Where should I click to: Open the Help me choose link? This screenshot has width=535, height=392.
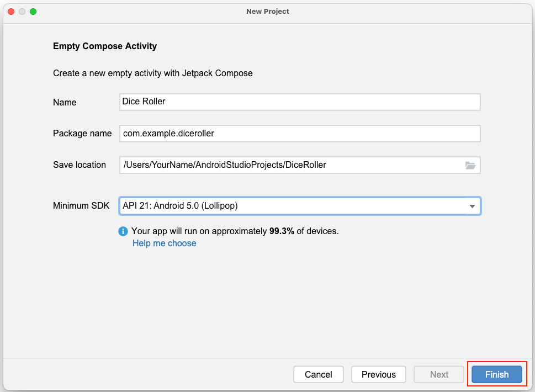[x=164, y=243]
